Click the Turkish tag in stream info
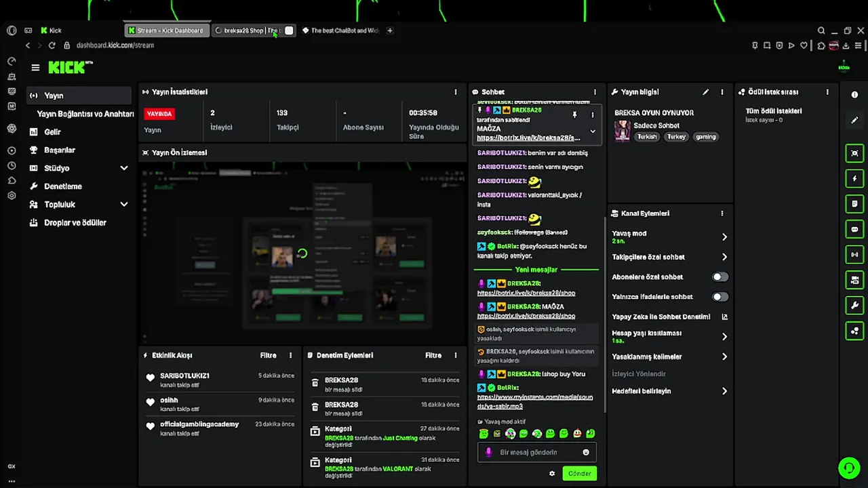Viewport: 868px width, 488px height. click(647, 137)
